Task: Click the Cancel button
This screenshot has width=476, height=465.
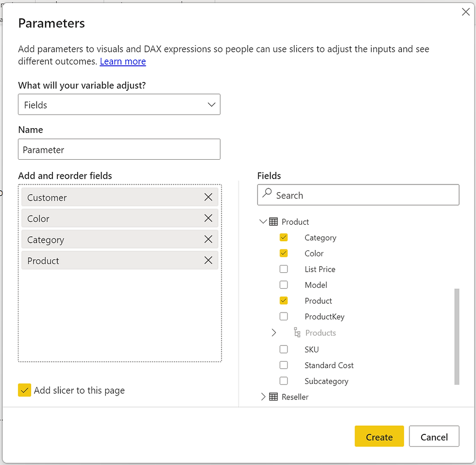Action: pyautogui.click(x=434, y=436)
